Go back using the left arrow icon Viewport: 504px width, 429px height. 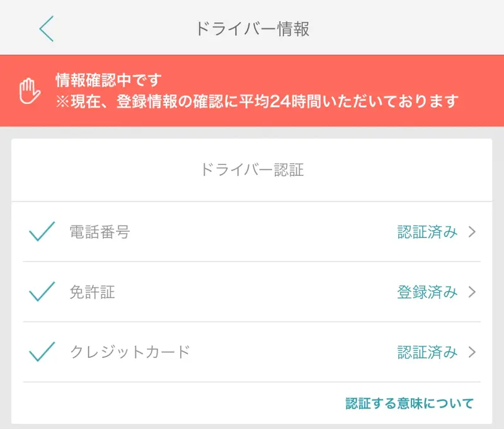tap(47, 28)
